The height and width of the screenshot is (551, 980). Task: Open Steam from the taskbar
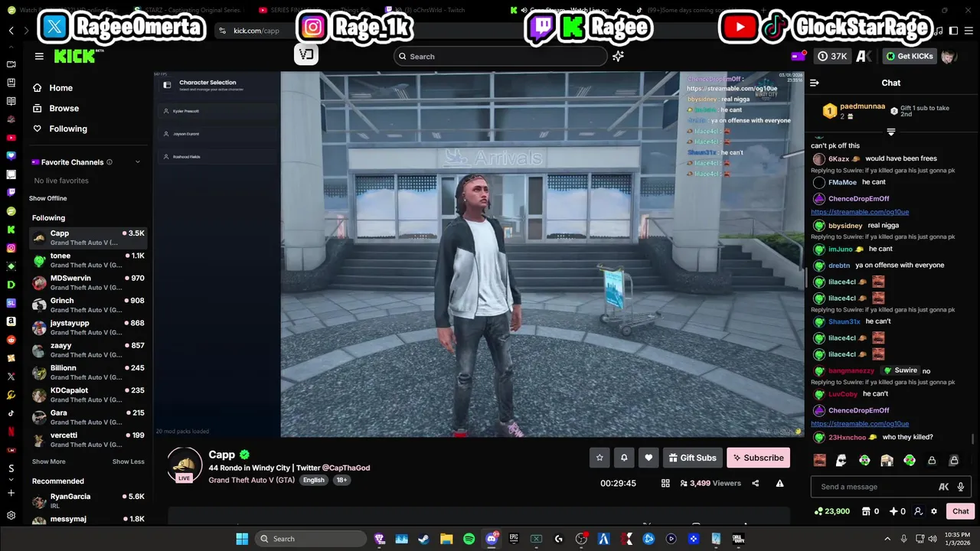tap(423, 539)
